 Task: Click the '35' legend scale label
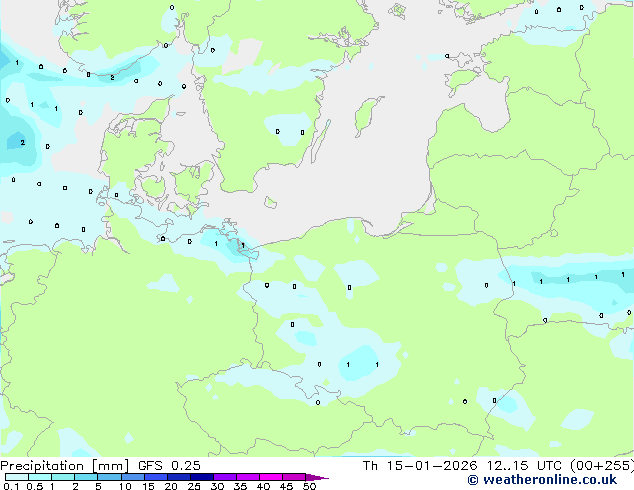[240, 486]
